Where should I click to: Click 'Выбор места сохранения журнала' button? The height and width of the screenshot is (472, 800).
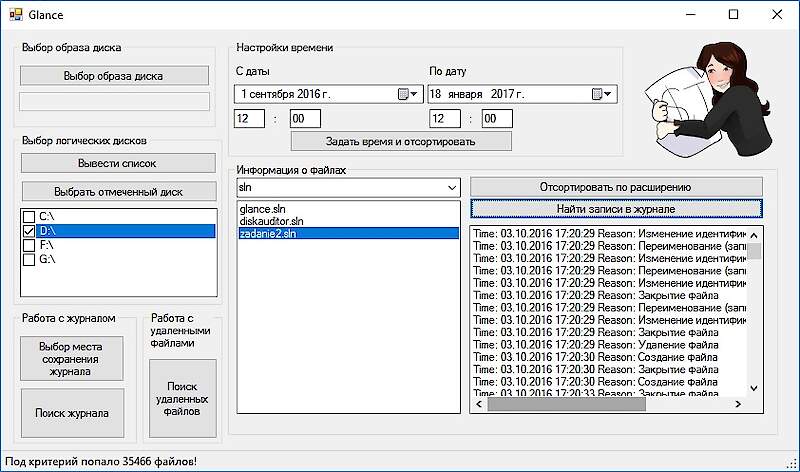tap(71, 358)
